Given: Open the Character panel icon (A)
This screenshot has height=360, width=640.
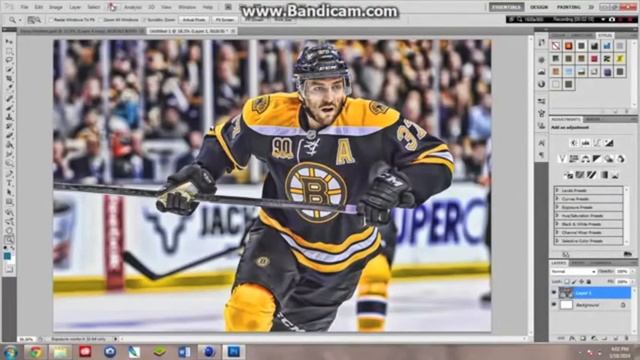Looking at the screenshot, I should (x=542, y=143).
